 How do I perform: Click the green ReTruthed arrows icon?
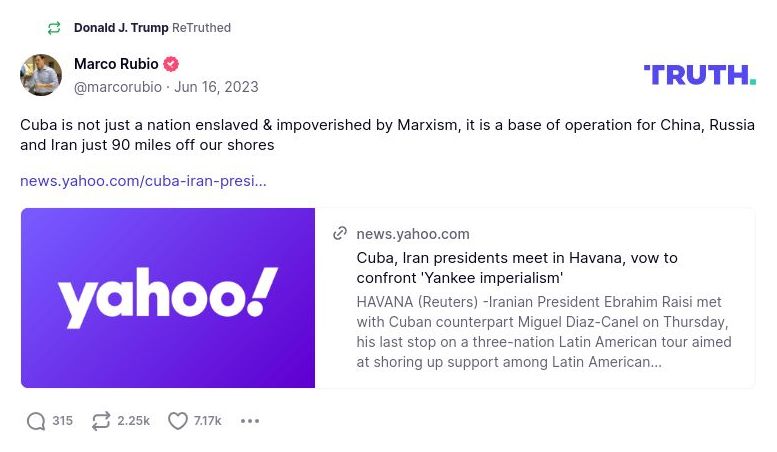click(x=54, y=28)
